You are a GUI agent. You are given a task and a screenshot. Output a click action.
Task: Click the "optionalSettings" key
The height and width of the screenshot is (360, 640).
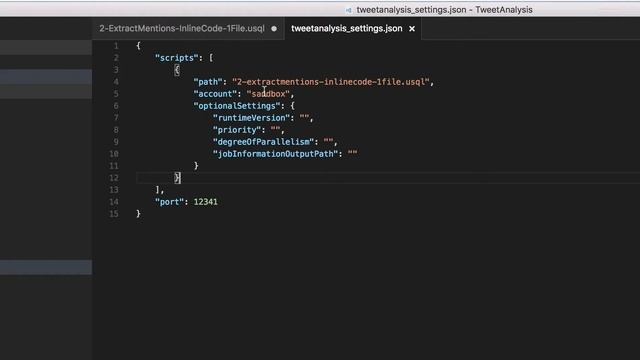pos(237,106)
